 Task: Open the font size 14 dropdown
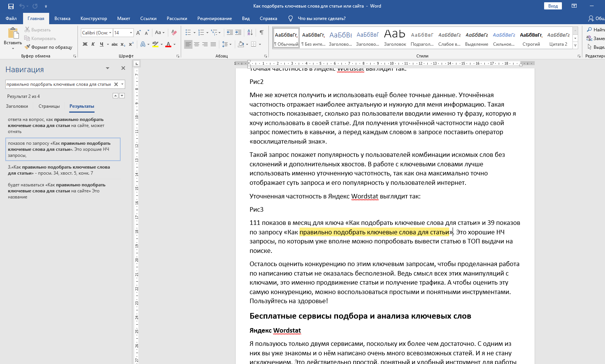tap(131, 33)
